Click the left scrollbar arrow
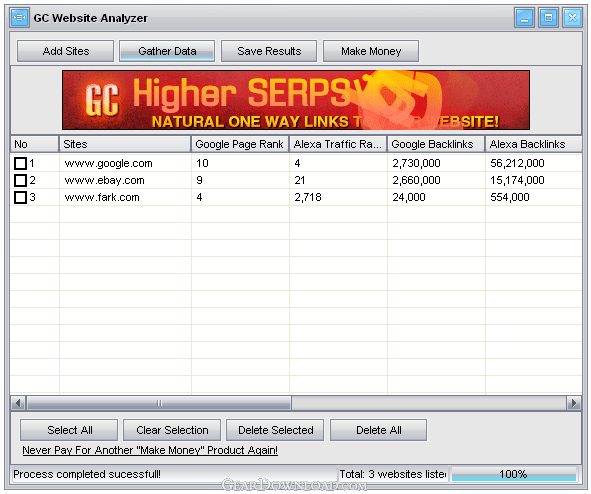The width and height of the screenshot is (591, 494). [18, 403]
